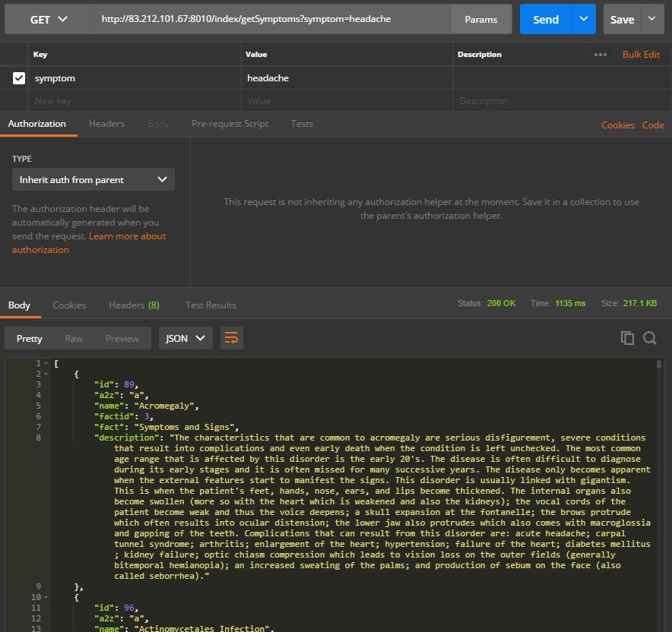Select the Preview view mode

122,339
